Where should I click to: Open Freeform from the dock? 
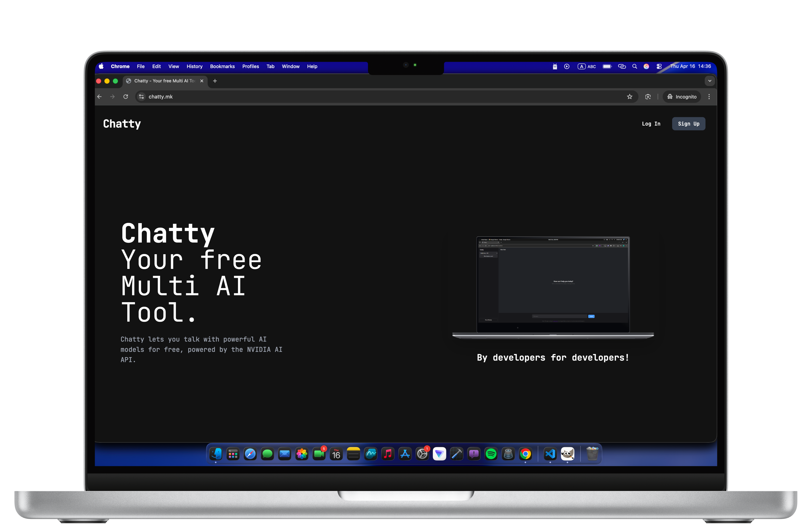(x=371, y=454)
